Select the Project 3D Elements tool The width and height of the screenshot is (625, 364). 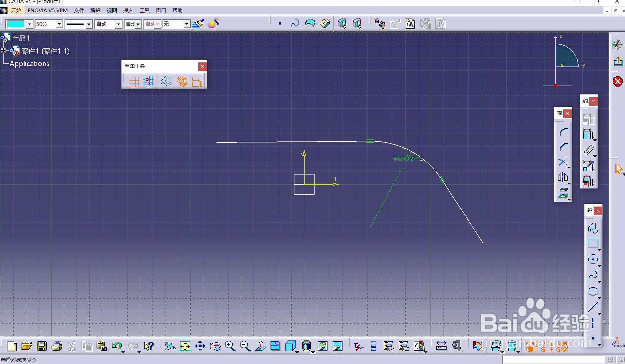(x=563, y=193)
